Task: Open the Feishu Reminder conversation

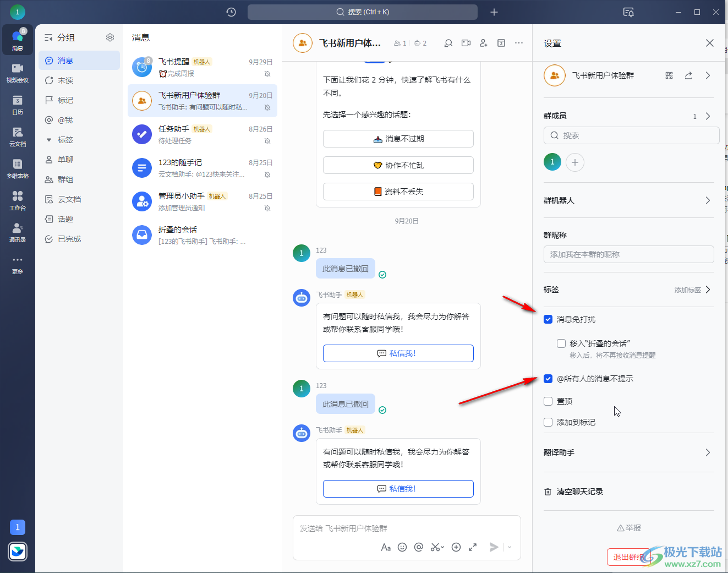Action: (x=202, y=67)
